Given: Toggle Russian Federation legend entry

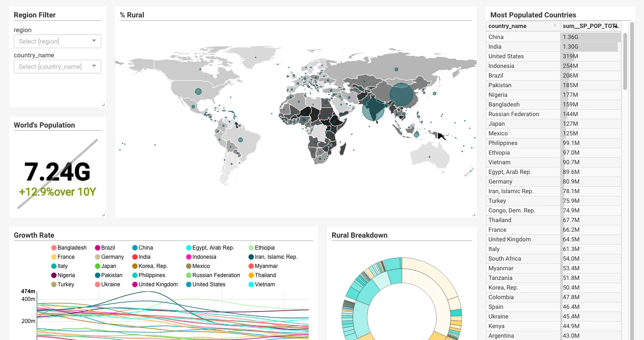Looking at the screenshot, I should [213, 275].
